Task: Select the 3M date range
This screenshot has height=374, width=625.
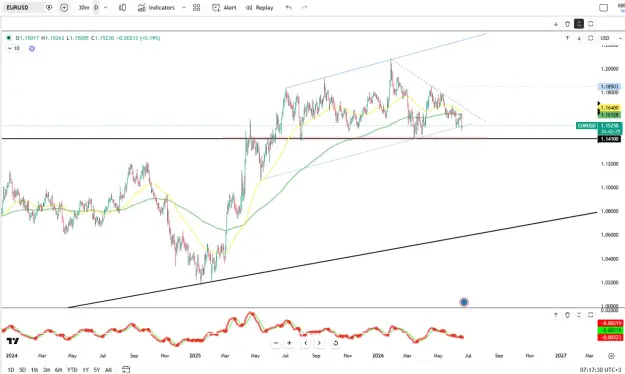Action: [46, 370]
